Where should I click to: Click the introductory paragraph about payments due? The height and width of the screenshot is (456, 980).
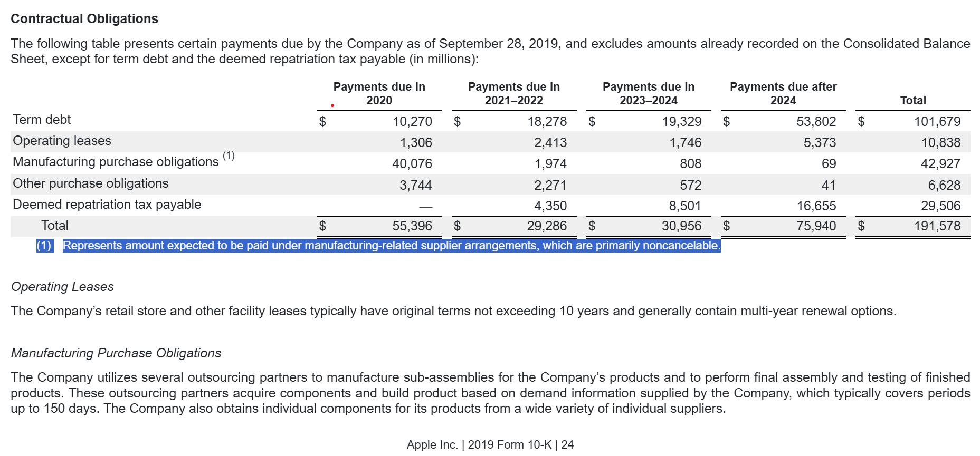tap(490, 51)
